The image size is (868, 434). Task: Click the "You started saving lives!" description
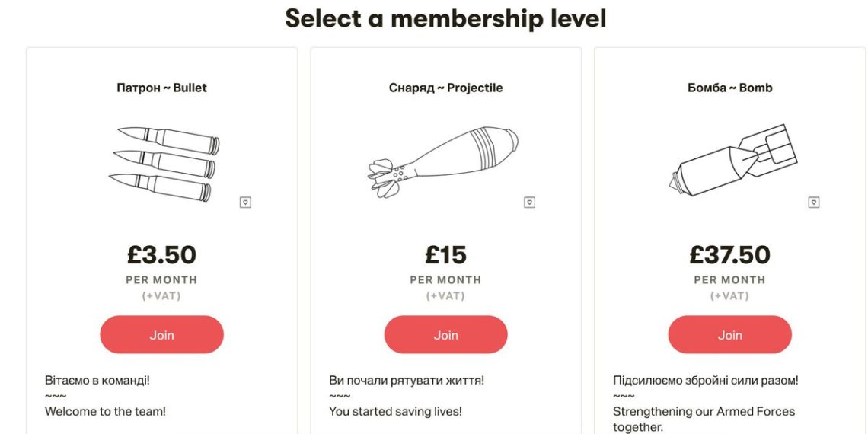pos(395,412)
